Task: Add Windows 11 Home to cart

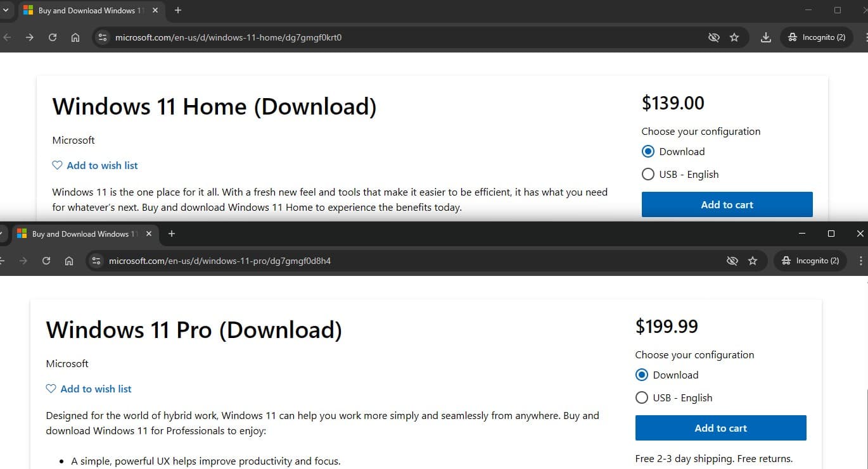Action: point(727,205)
